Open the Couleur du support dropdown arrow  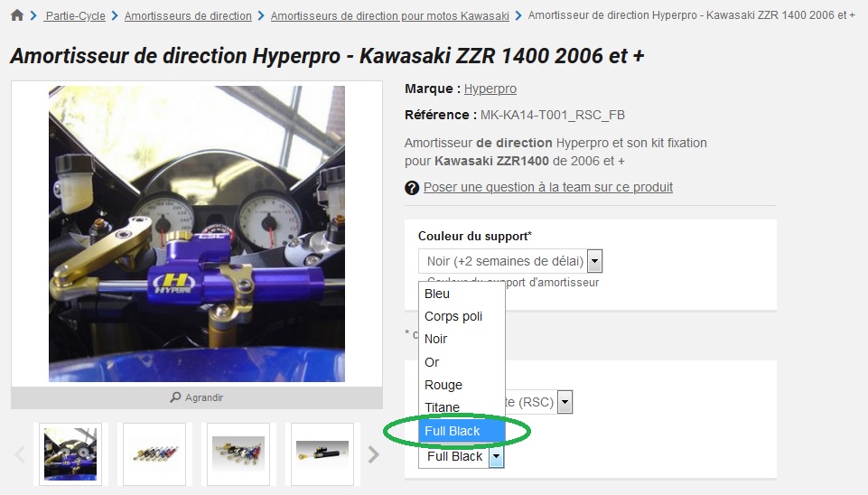[x=594, y=261]
